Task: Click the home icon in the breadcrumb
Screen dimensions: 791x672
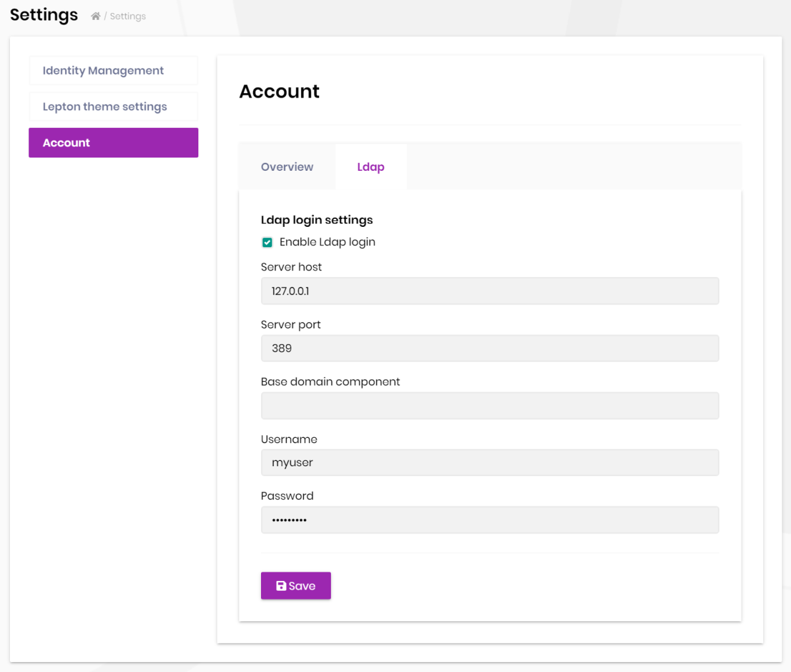Action: (94, 15)
